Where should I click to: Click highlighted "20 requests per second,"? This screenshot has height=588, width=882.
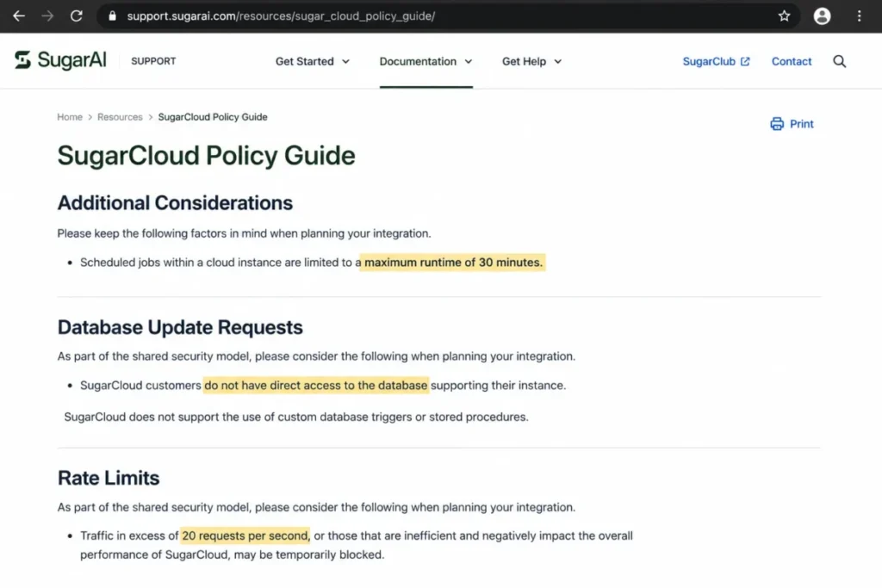tap(245, 535)
